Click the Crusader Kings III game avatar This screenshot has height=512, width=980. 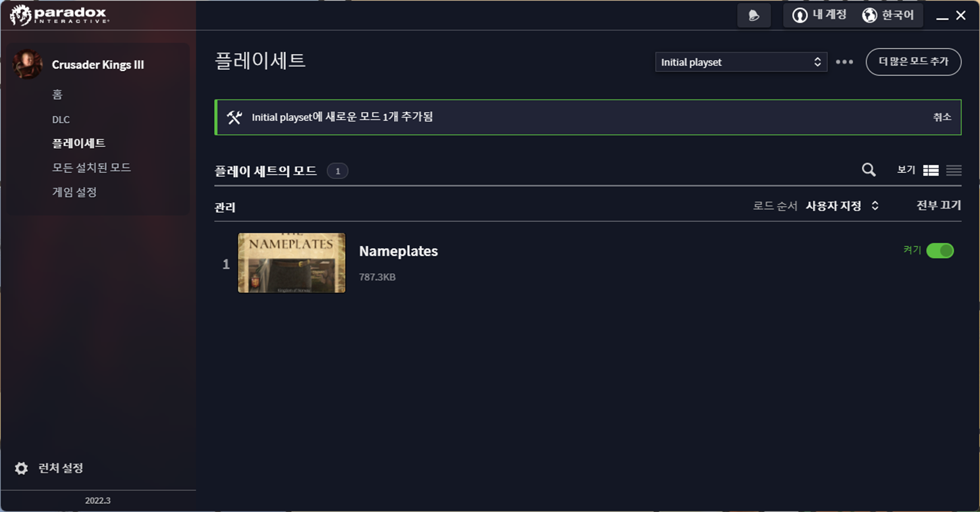pyautogui.click(x=28, y=64)
